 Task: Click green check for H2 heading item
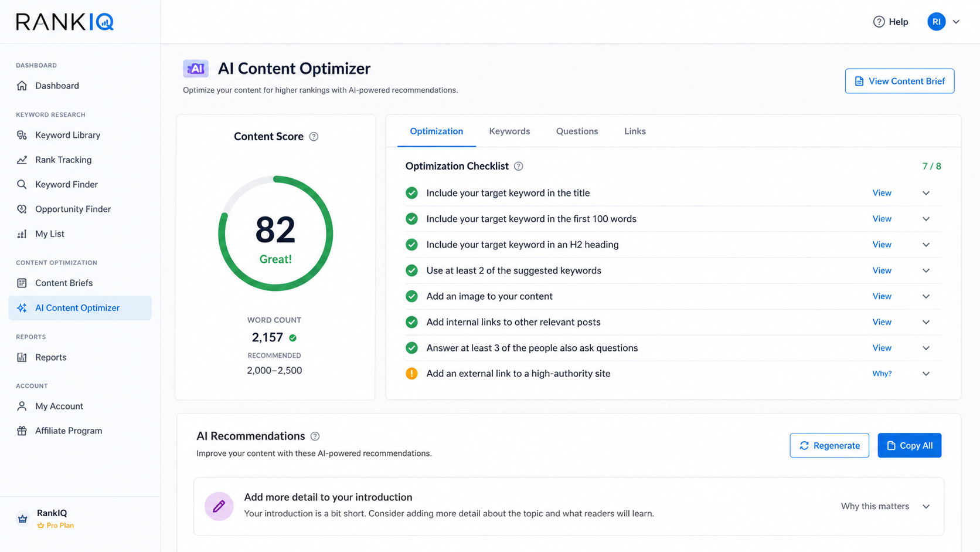pos(411,245)
